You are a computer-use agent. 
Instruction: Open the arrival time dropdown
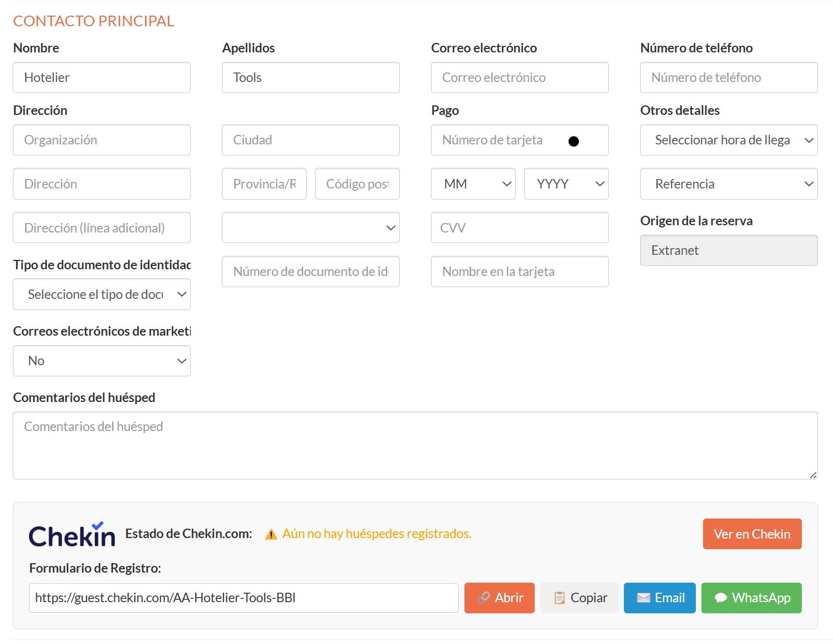point(729,140)
